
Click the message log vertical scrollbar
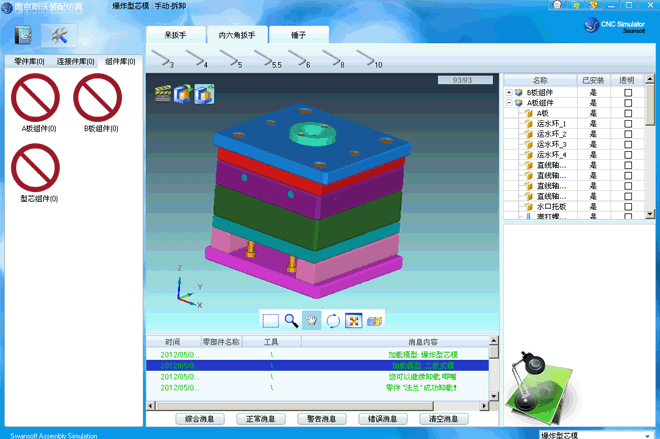pos(493,370)
